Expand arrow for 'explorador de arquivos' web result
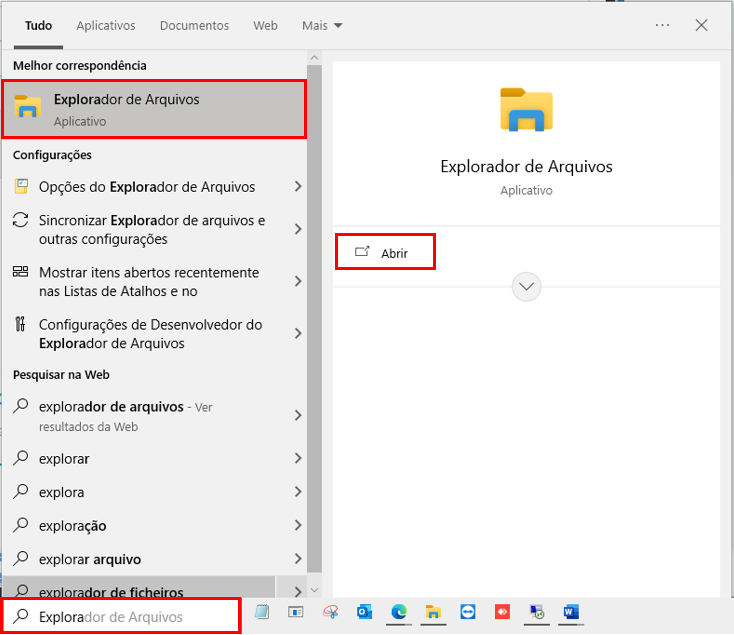Image resolution: width=734 pixels, height=635 pixels. click(x=298, y=415)
